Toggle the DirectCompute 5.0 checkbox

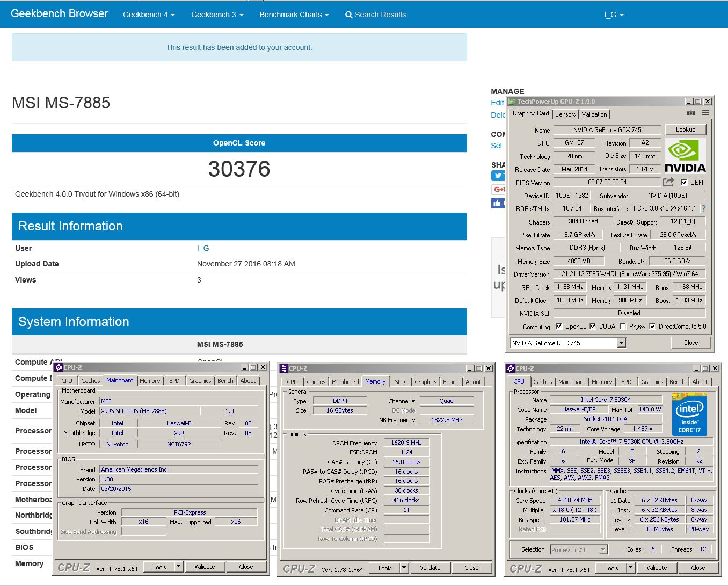652,326
